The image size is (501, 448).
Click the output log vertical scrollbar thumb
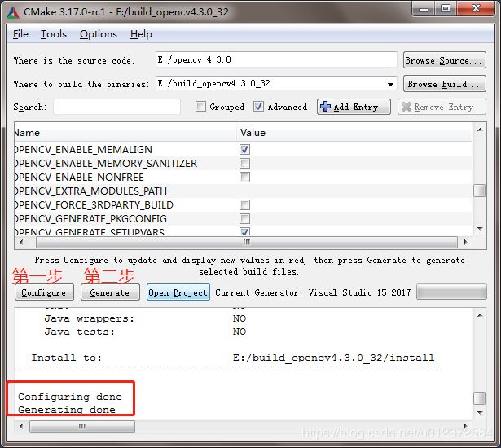pos(480,398)
